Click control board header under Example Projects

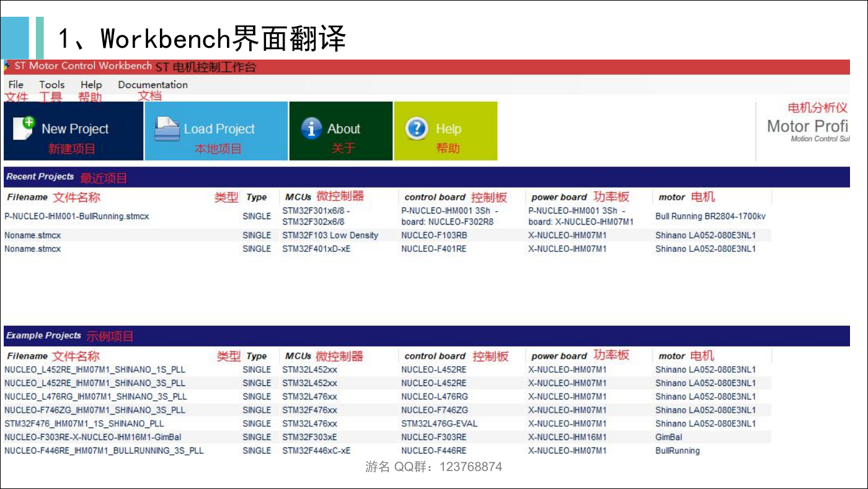(435, 356)
